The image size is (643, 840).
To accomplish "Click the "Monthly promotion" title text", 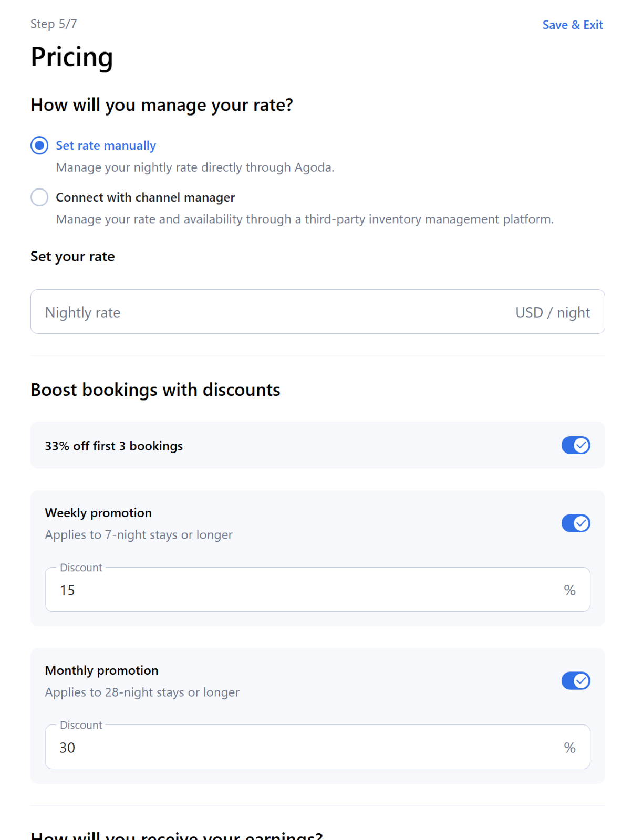I will pyautogui.click(x=101, y=670).
